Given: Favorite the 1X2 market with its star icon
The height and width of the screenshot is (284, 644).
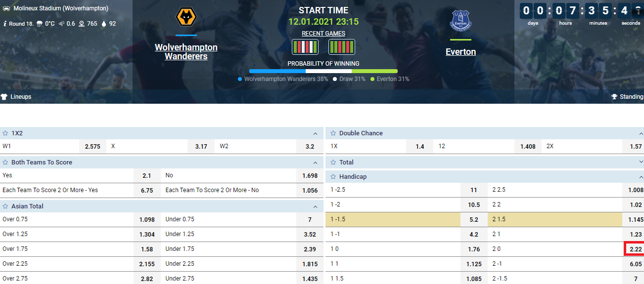Looking at the screenshot, I should (5, 133).
